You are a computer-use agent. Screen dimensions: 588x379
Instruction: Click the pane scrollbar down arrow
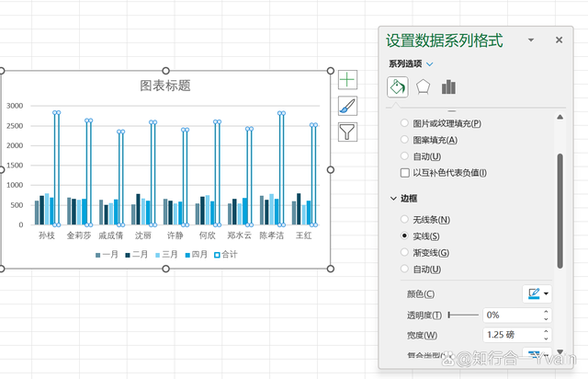560,352
